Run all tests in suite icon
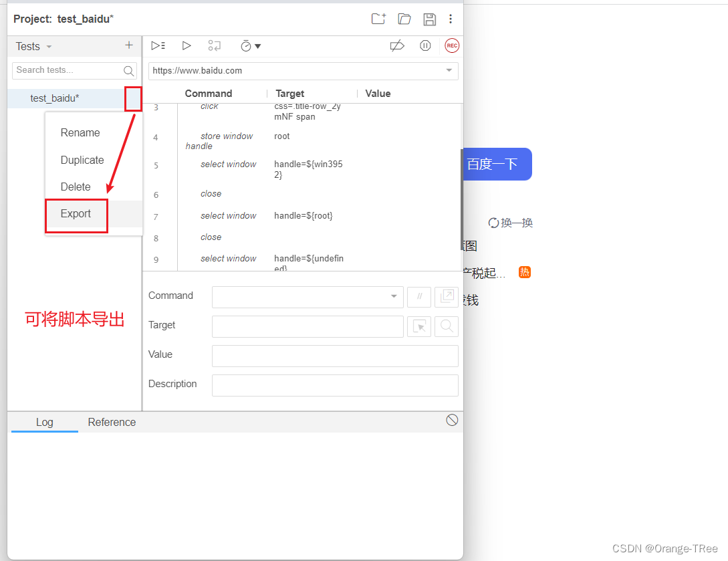This screenshot has height=561, width=728. pyautogui.click(x=158, y=45)
